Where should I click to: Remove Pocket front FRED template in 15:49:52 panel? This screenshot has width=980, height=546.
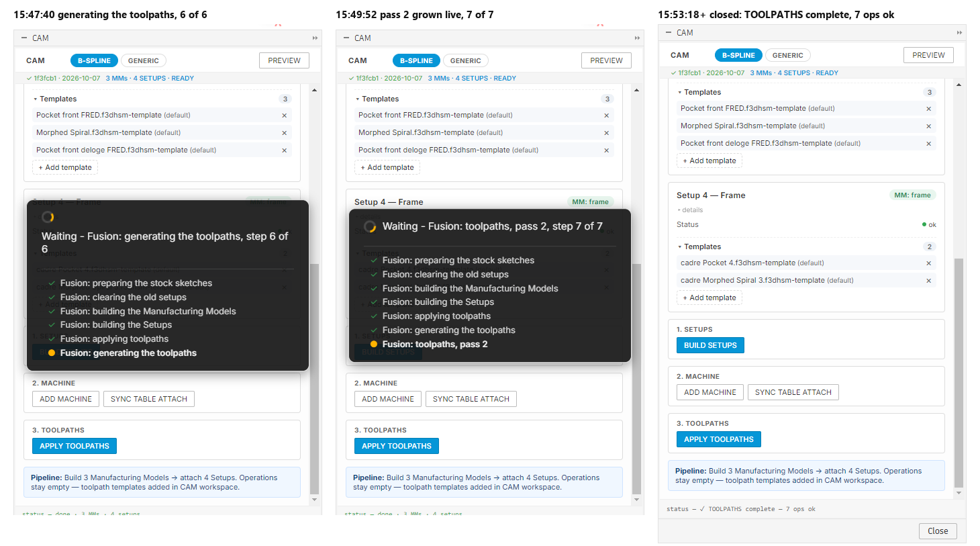click(607, 116)
